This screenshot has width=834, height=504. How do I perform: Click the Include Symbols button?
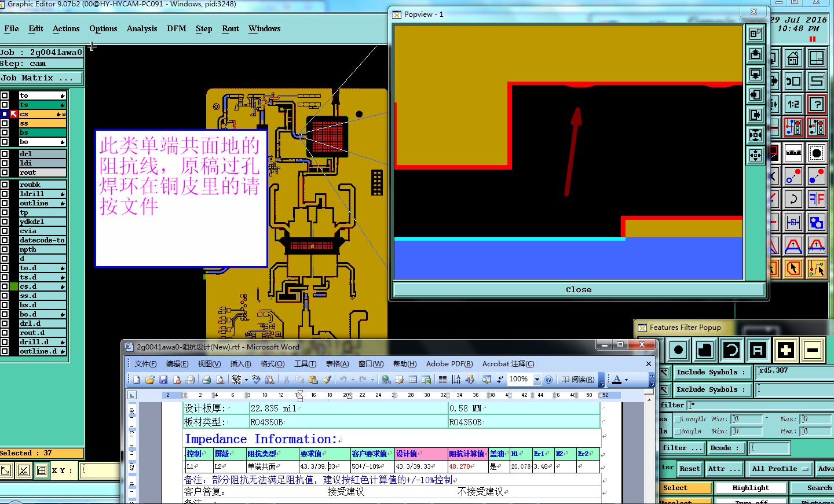712,372
